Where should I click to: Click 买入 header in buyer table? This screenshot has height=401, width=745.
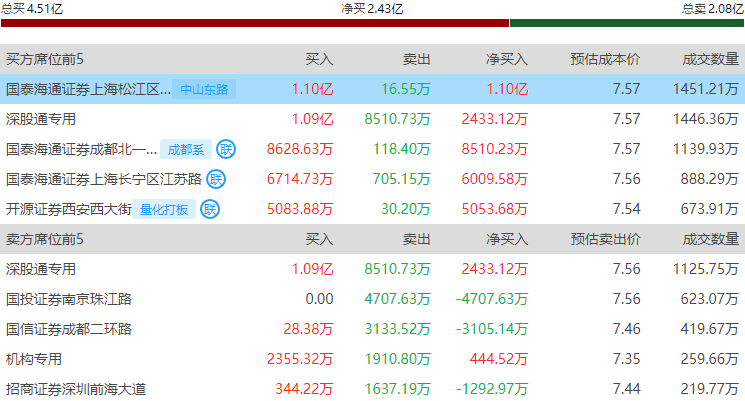point(319,59)
